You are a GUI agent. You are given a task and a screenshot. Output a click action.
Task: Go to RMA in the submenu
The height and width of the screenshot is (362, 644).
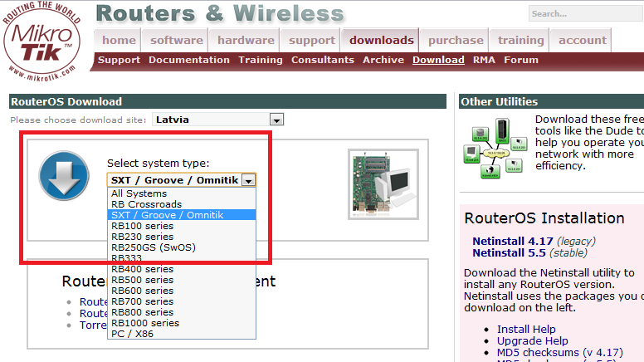tap(484, 60)
